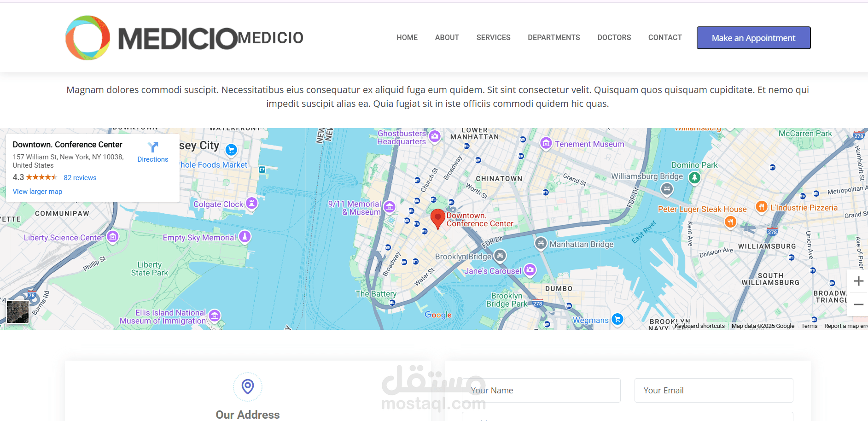Click the Google logo on the map
This screenshot has width=868, height=421.
coord(438,315)
